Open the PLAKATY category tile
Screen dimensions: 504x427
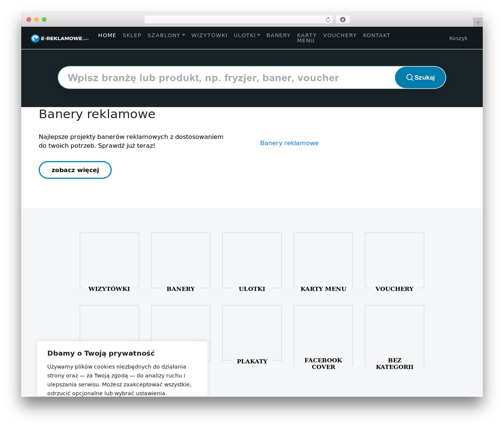click(252, 335)
